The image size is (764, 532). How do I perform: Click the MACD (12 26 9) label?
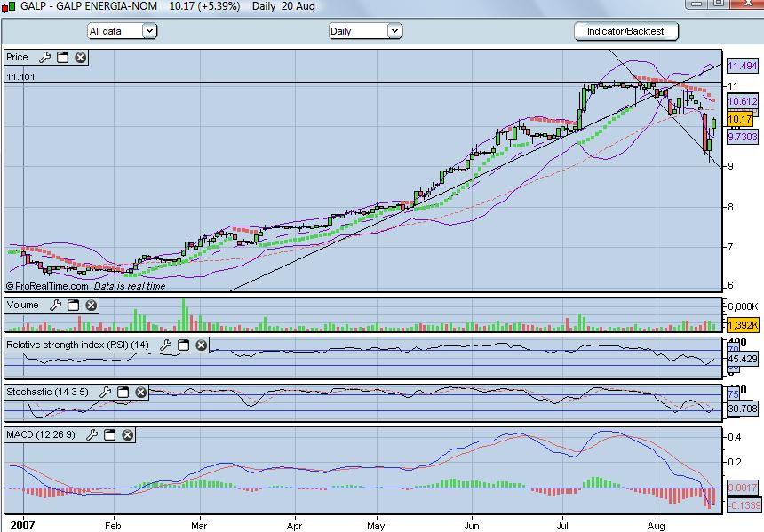click(41, 434)
